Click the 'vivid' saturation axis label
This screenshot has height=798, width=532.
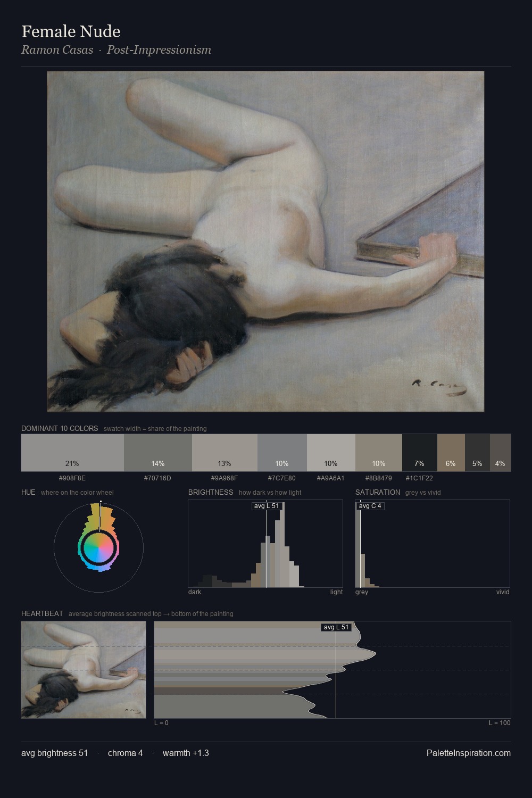(x=503, y=592)
